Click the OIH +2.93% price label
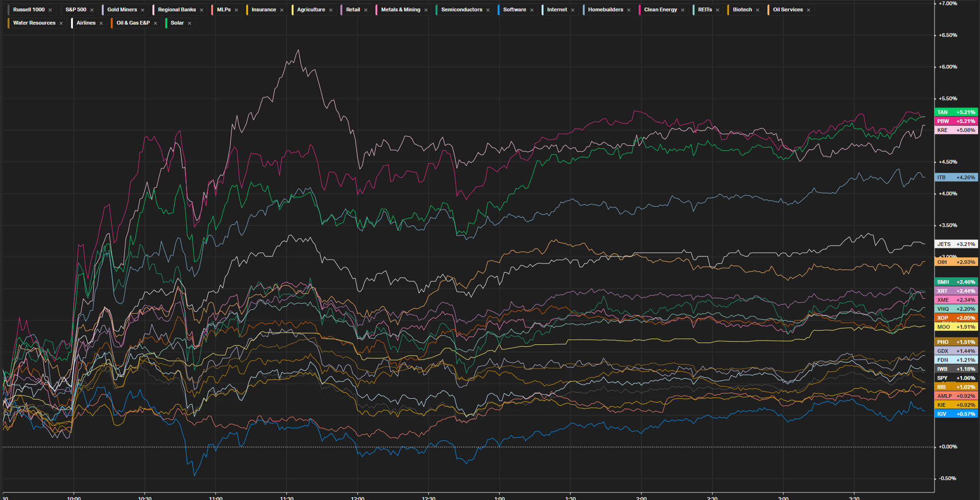Screen dimensions: 980x500 (956, 262)
